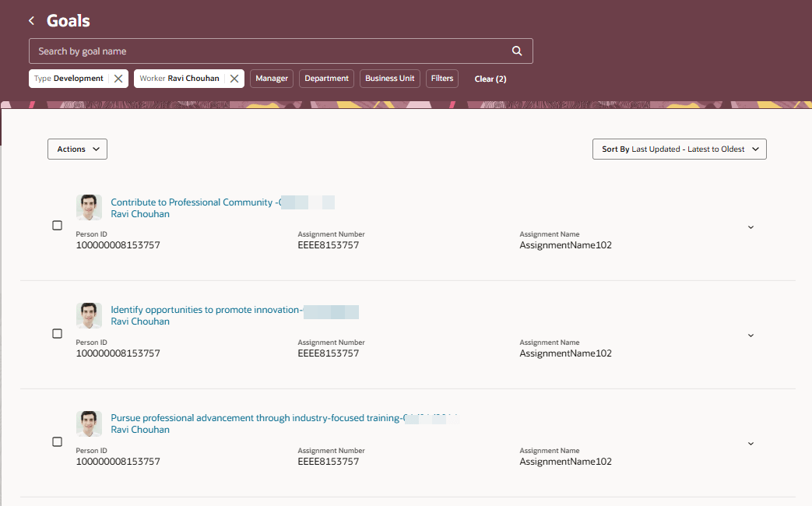Screen dimensions: 812x506
Task: Clear both active filters via Clear (2)
Action: click(490, 79)
